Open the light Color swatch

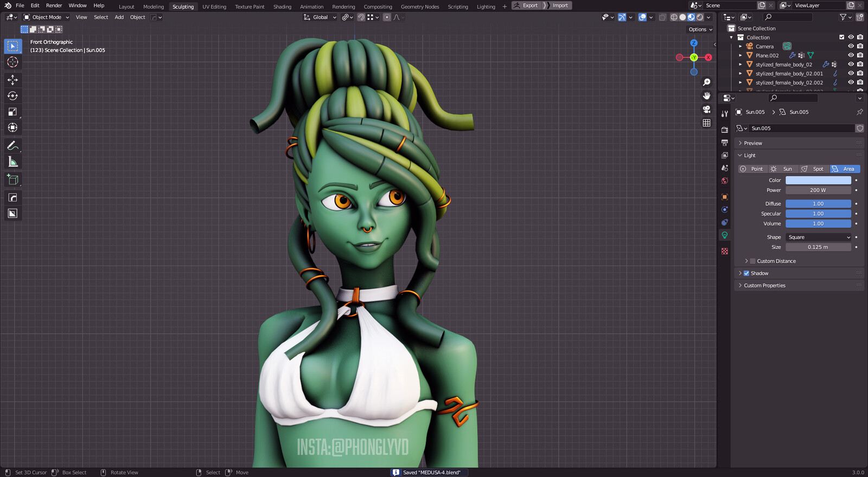pyautogui.click(x=819, y=181)
